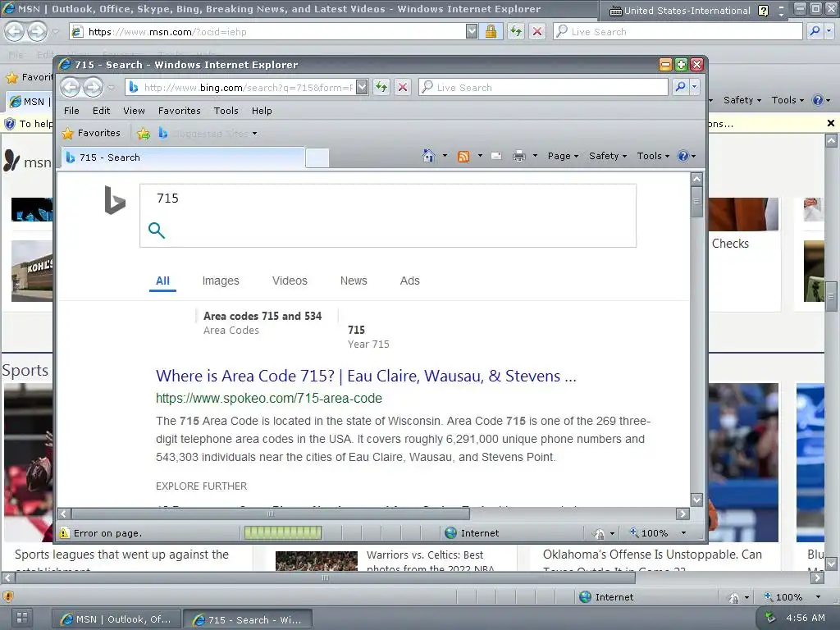Open Safety dropdown in Bing window
The width and height of the screenshot is (840, 630).
click(x=608, y=156)
